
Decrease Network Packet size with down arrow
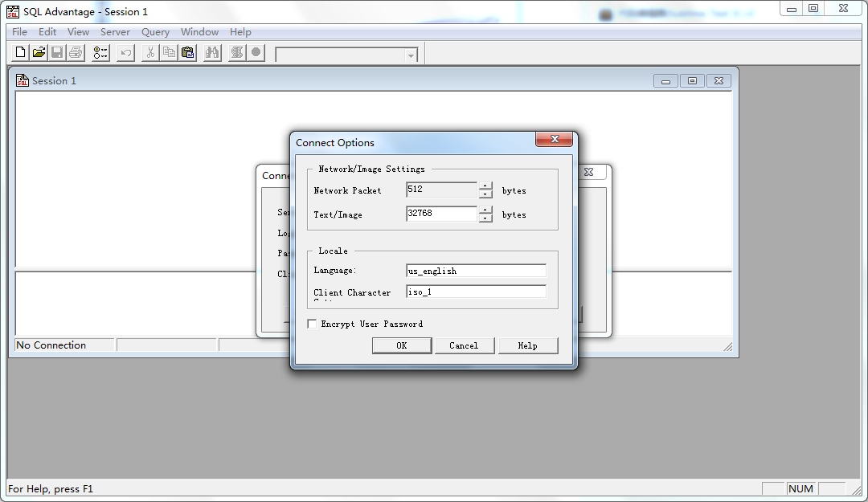tap(485, 194)
